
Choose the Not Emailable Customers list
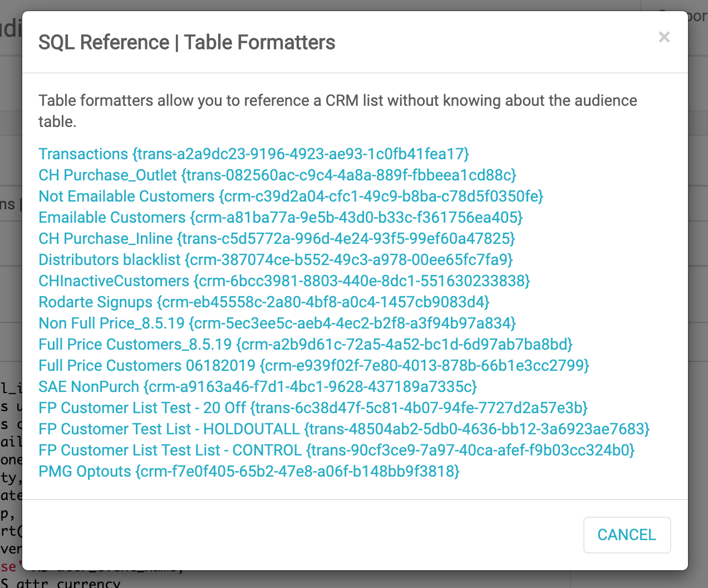point(291,197)
